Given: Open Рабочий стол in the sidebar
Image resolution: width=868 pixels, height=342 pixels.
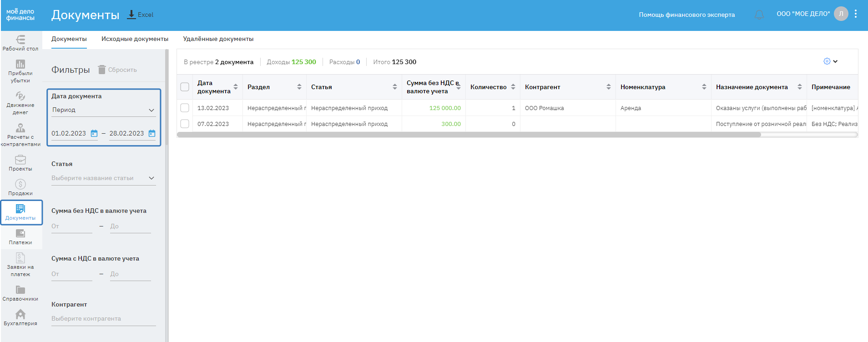Looking at the screenshot, I should pos(20,43).
